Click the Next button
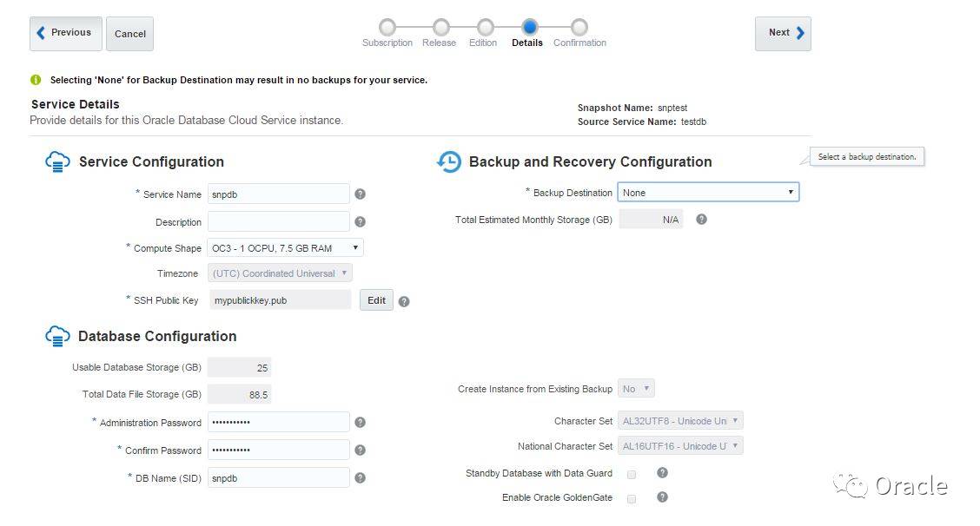This screenshot has height=526, width=980. 783,34
